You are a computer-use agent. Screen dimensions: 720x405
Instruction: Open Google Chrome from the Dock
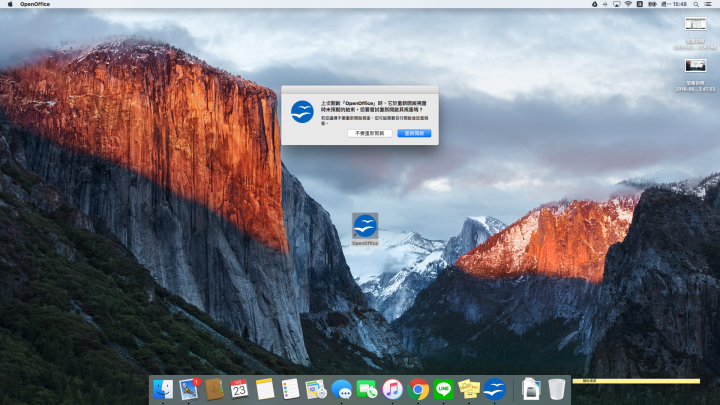[418, 389]
